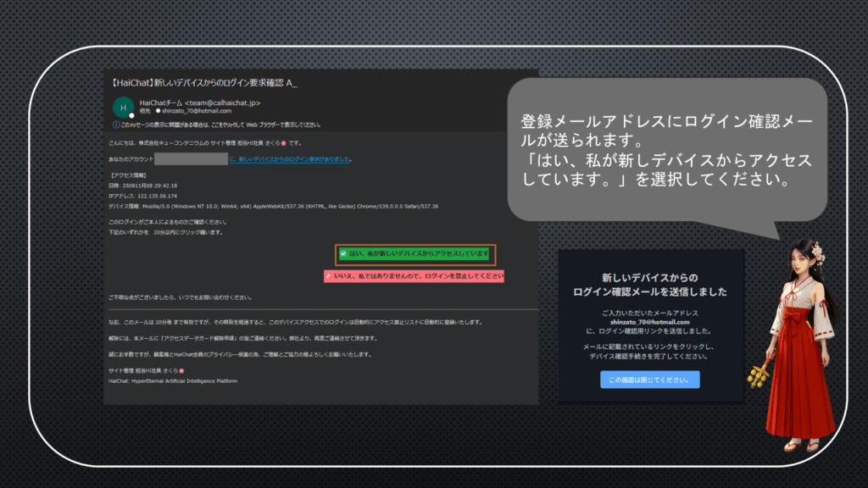Click the greeting line 'こんにちは、株式会社キューコンテニウム'
The image size is (868, 488).
coord(205,143)
